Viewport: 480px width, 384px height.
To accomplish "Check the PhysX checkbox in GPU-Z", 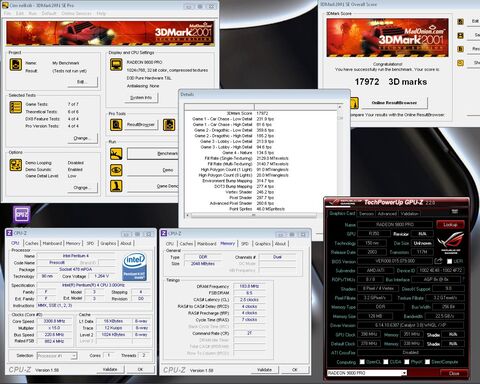I will point(407,362).
